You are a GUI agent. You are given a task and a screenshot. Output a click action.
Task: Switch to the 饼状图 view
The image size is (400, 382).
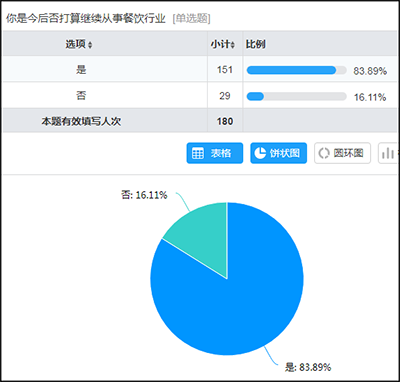(278, 153)
